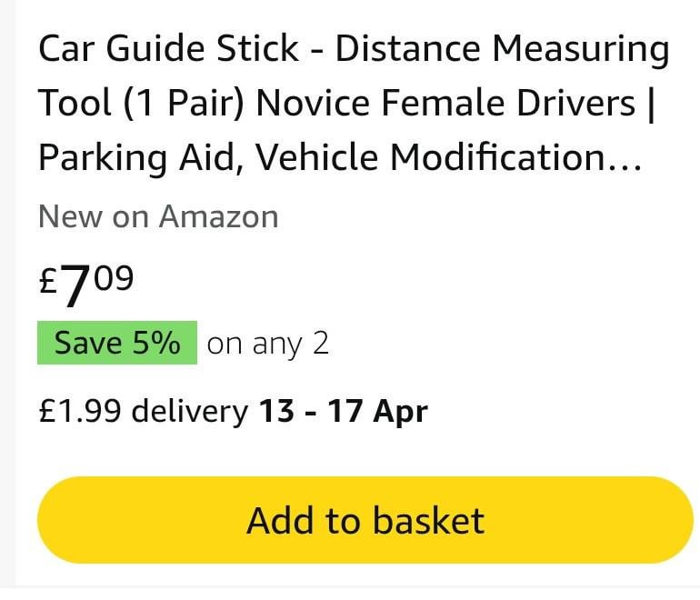Screen dimensions: 700x600
Task: Click the £1.99 delivery charge amount
Action: coord(81,412)
